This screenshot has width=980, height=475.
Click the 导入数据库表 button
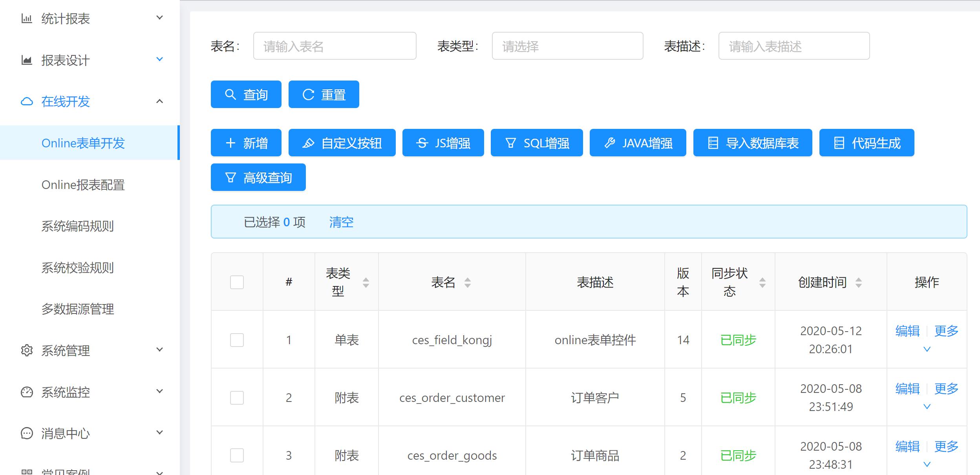(x=753, y=143)
